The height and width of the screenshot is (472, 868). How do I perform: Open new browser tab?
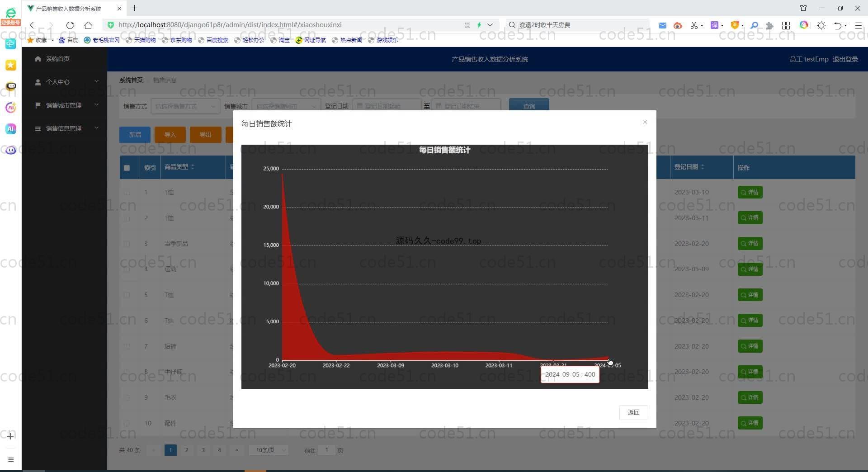tap(135, 8)
